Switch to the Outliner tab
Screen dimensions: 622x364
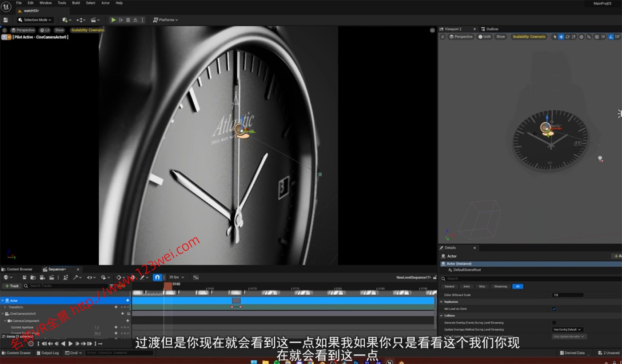pyautogui.click(x=492, y=28)
